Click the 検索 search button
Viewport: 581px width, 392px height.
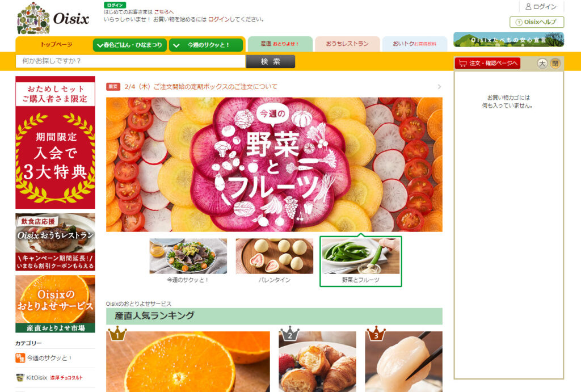[271, 61]
